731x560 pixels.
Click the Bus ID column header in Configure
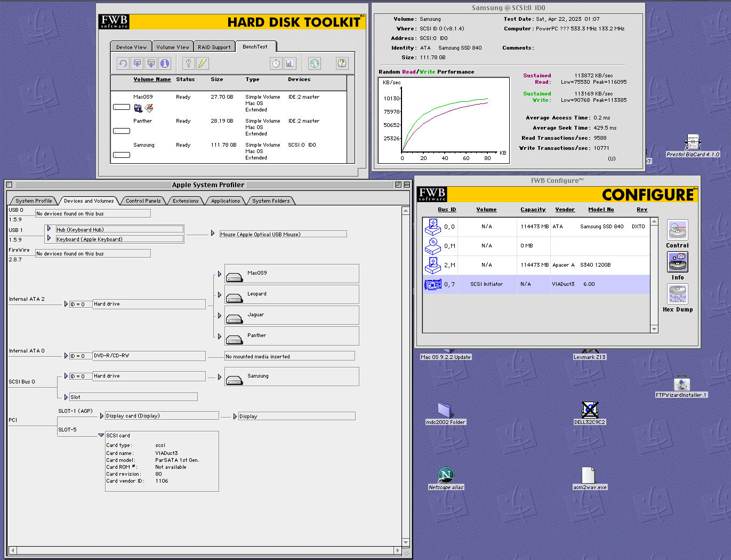coord(447,210)
